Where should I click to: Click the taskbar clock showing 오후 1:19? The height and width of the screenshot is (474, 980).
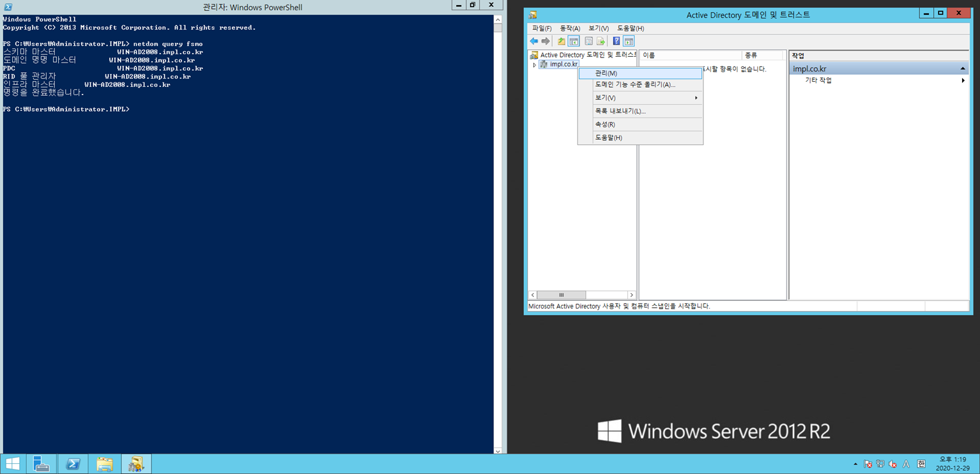(953, 464)
